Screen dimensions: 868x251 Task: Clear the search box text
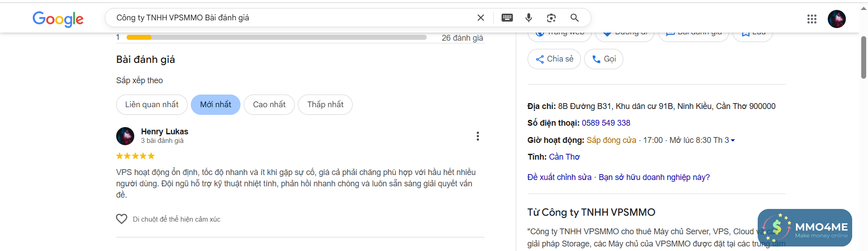[481, 18]
